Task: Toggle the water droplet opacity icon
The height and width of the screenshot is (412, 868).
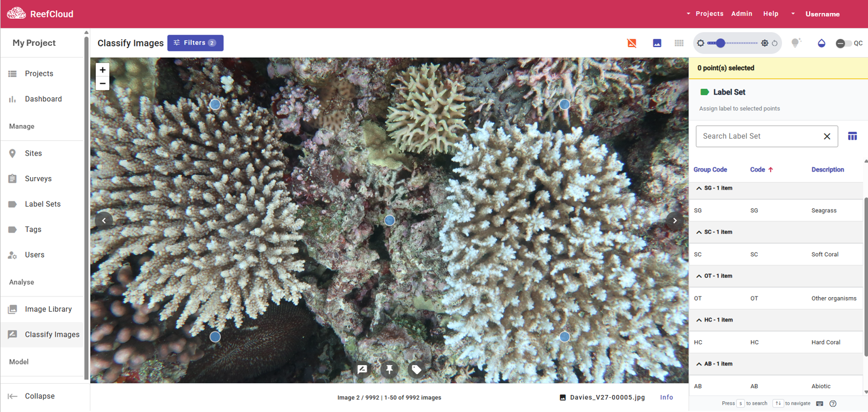Action: [822, 43]
